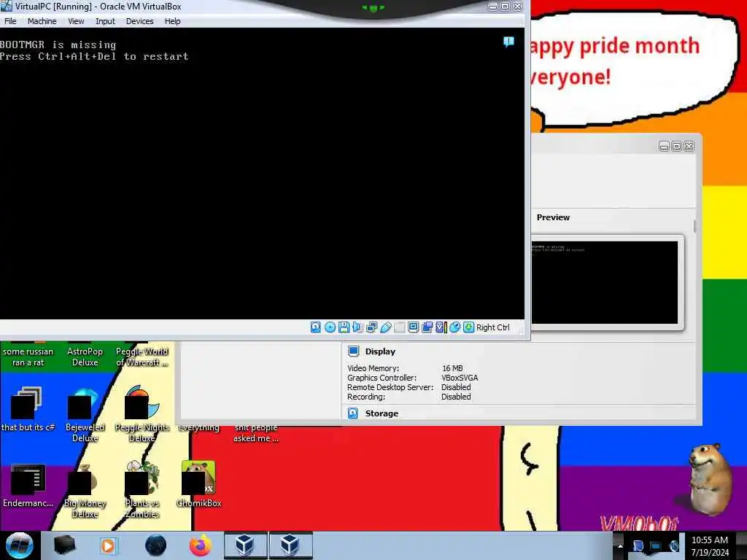Click the blue Display monitor icon
The image size is (747, 560).
click(353, 351)
